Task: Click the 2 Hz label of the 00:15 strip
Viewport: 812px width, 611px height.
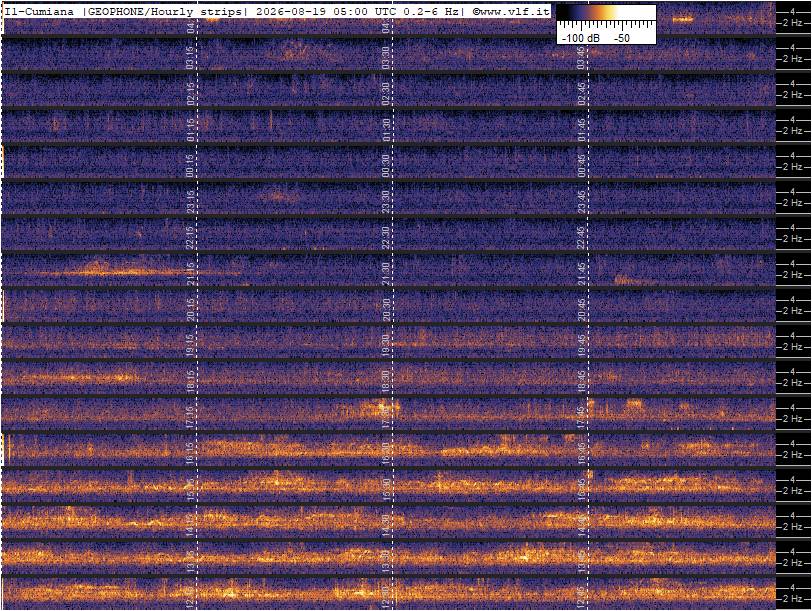Action: pos(792,167)
